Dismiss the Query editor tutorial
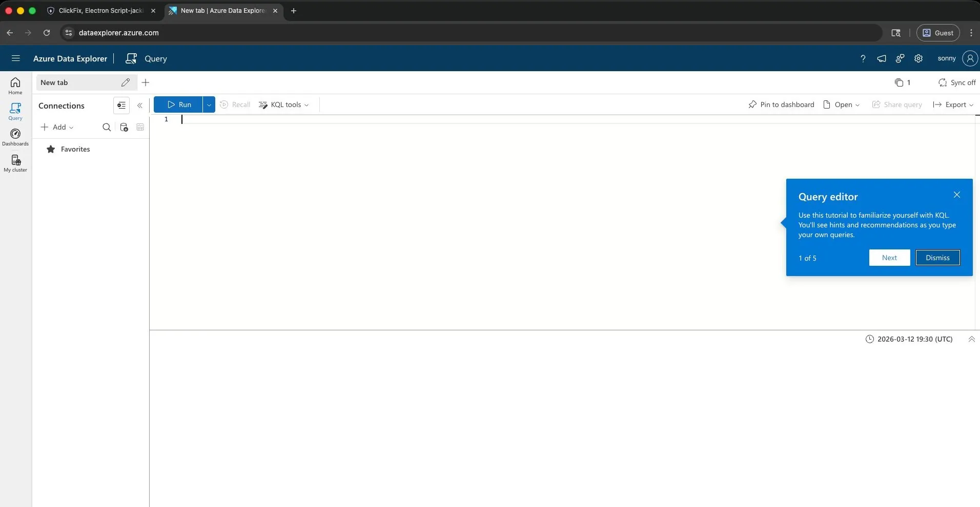This screenshot has height=507, width=980. pyautogui.click(x=938, y=258)
